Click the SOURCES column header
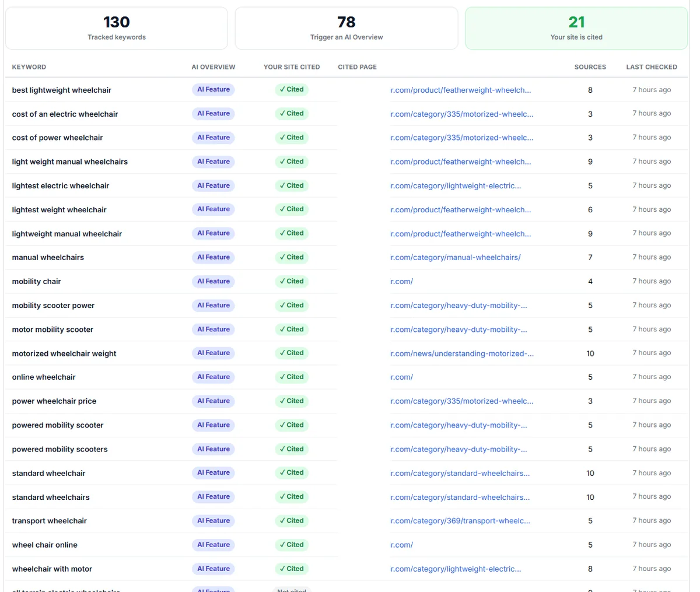Image resolution: width=700 pixels, height=592 pixels. (590, 67)
